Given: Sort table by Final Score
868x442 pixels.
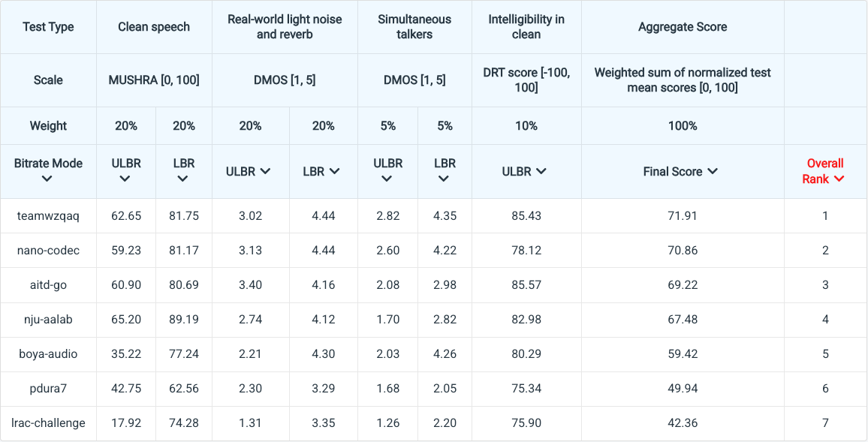Looking at the screenshot, I should point(712,171).
